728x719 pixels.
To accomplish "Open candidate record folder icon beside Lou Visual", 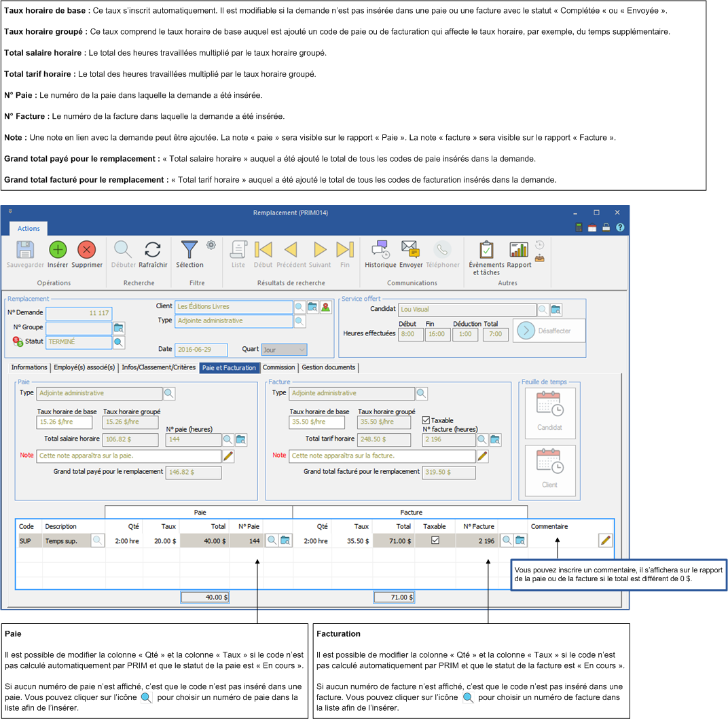I will pyautogui.click(x=556, y=310).
